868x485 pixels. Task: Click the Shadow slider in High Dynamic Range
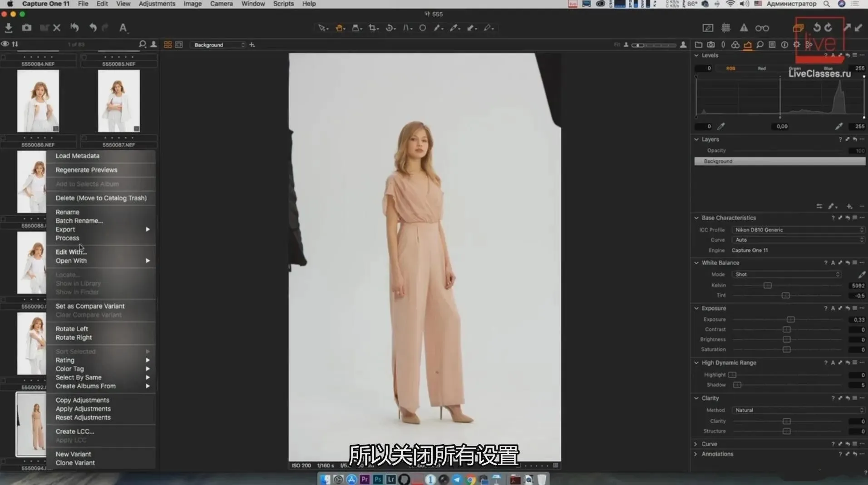coord(737,385)
